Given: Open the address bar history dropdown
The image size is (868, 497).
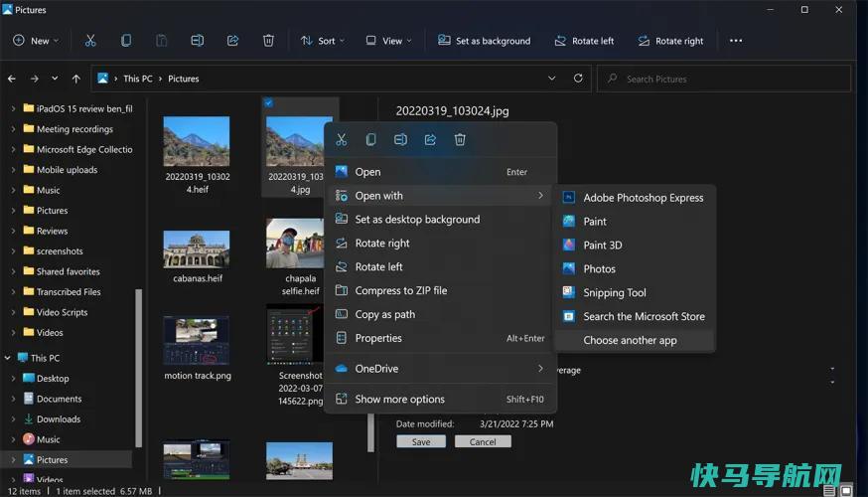Looking at the screenshot, I should 551,79.
